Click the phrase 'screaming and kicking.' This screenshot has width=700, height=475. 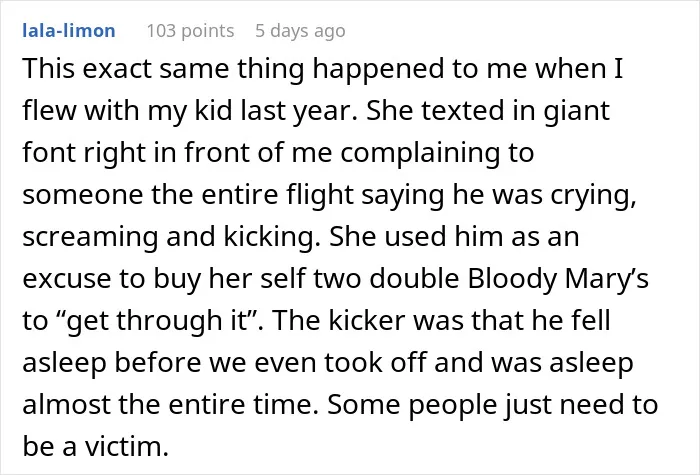[171, 237]
